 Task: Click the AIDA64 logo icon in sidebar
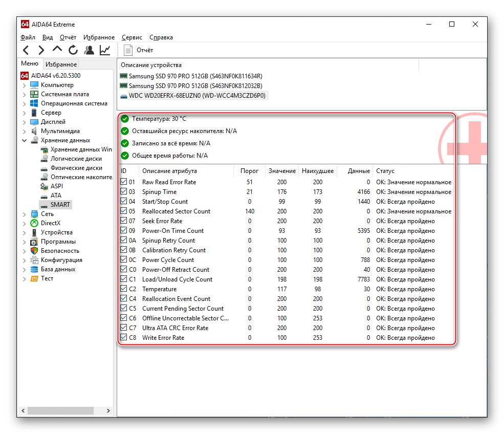coord(25,75)
